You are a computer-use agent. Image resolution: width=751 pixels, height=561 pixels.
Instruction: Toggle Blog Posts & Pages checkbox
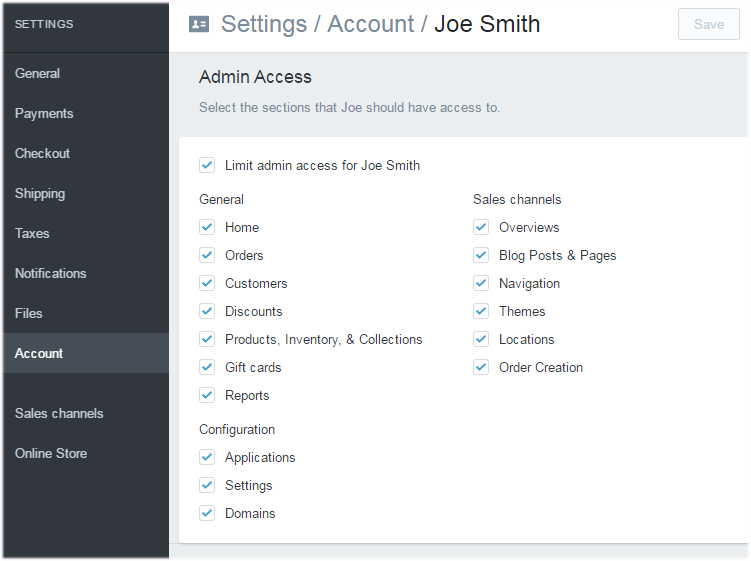click(481, 255)
